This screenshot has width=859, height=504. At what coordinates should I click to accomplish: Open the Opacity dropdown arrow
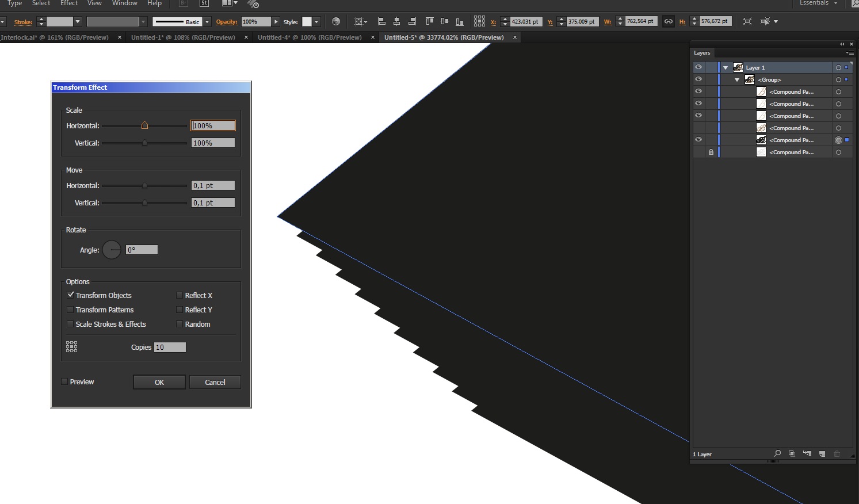[276, 22]
